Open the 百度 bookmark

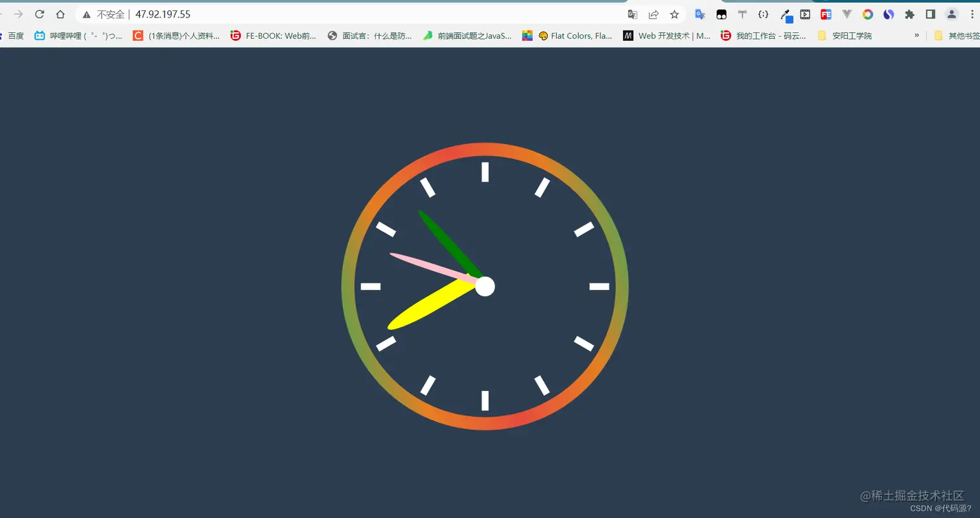[x=12, y=36]
